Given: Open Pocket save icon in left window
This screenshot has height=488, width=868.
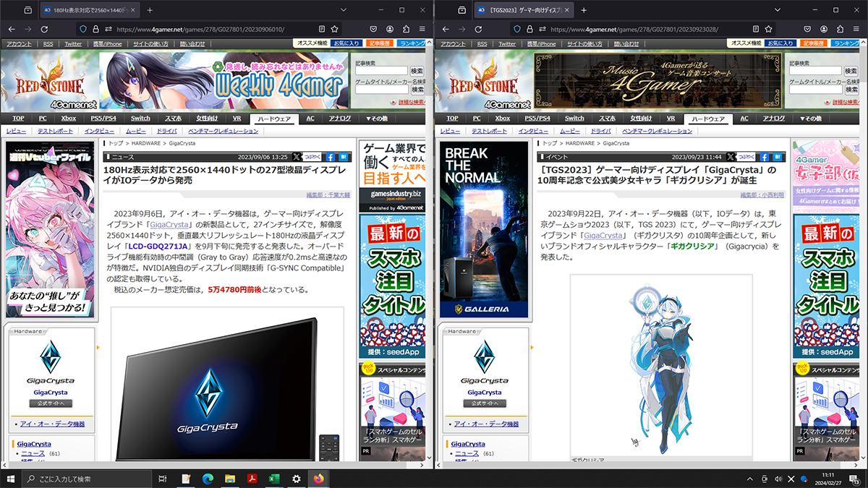Looking at the screenshot, I should pos(374,29).
